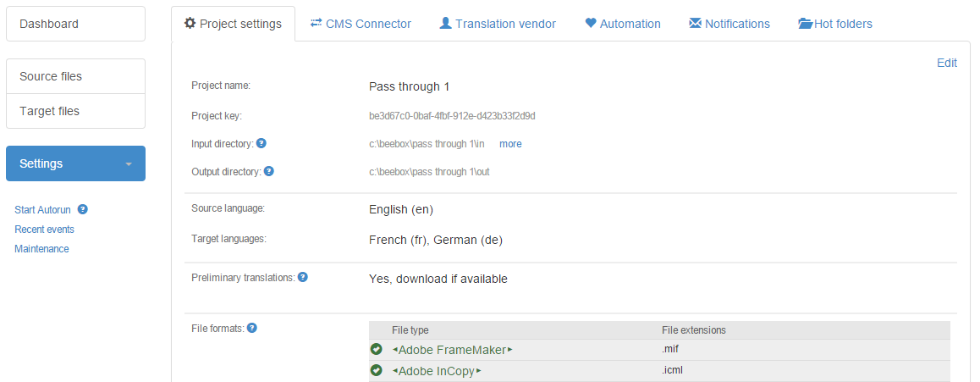Go to the Dashboard

(x=75, y=24)
